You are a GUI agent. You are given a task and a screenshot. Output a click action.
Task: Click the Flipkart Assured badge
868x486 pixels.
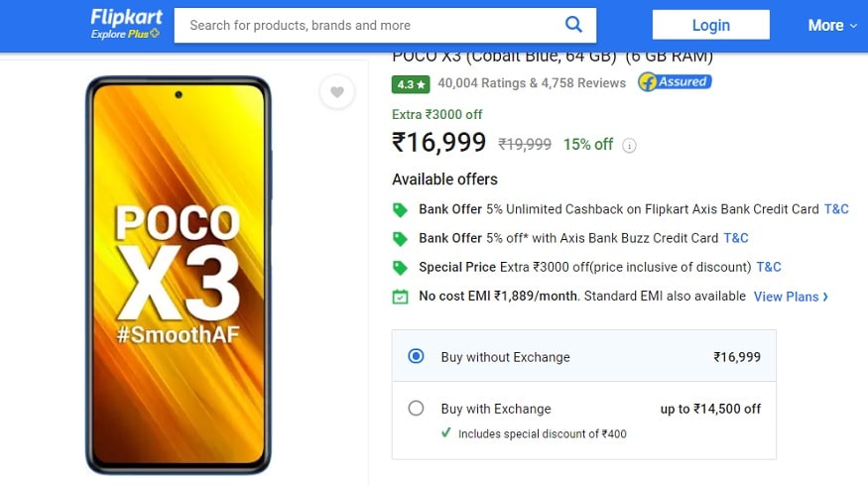click(x=675, y=82)
